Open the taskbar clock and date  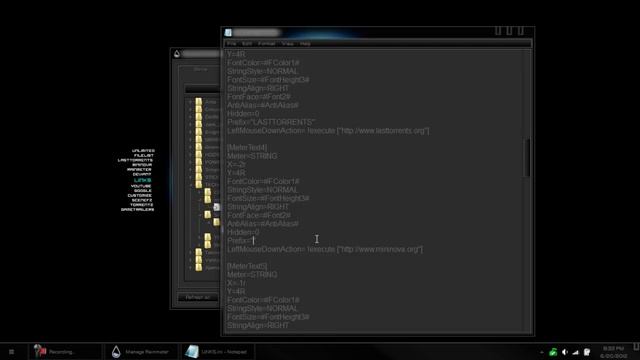(x=613, y=352)
